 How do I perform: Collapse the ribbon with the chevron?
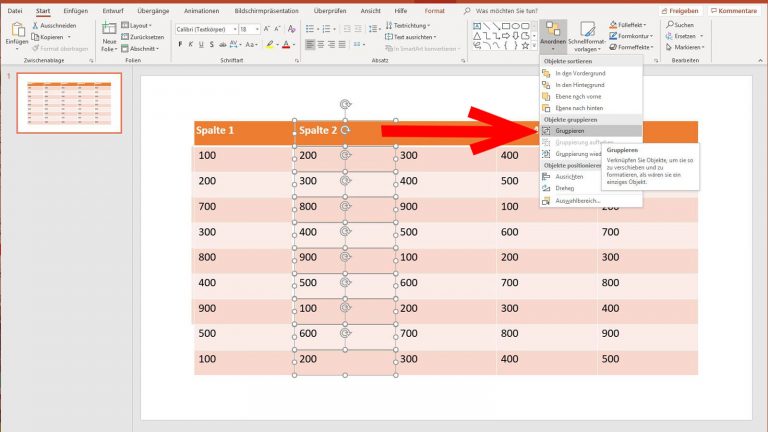coord(760,61)
